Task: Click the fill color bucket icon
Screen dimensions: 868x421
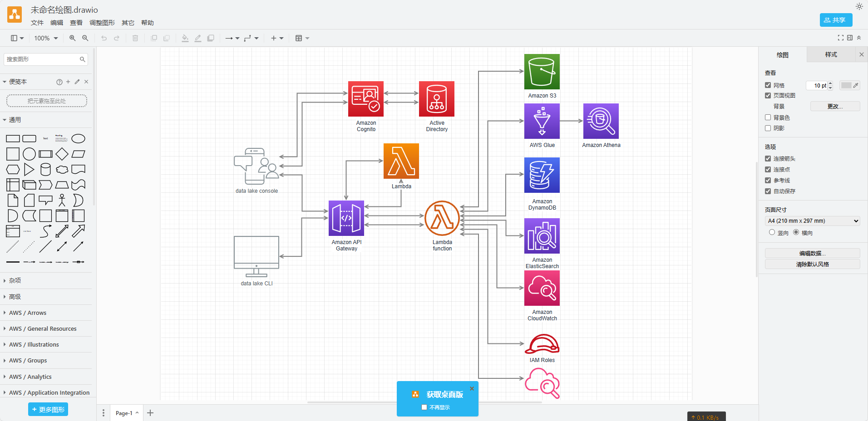Action: point(185,39)
